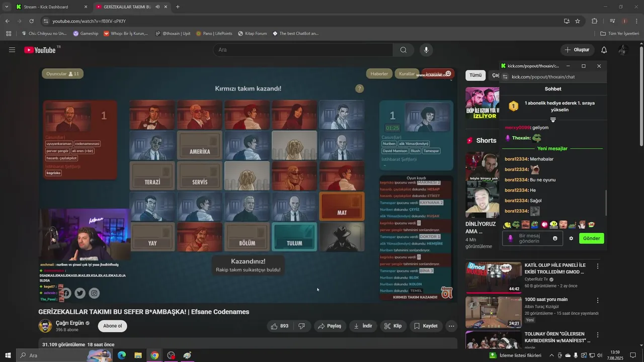Click the Kick chat message input field
The width and height of the screenshot is (644, 362).
click(533, 238)
